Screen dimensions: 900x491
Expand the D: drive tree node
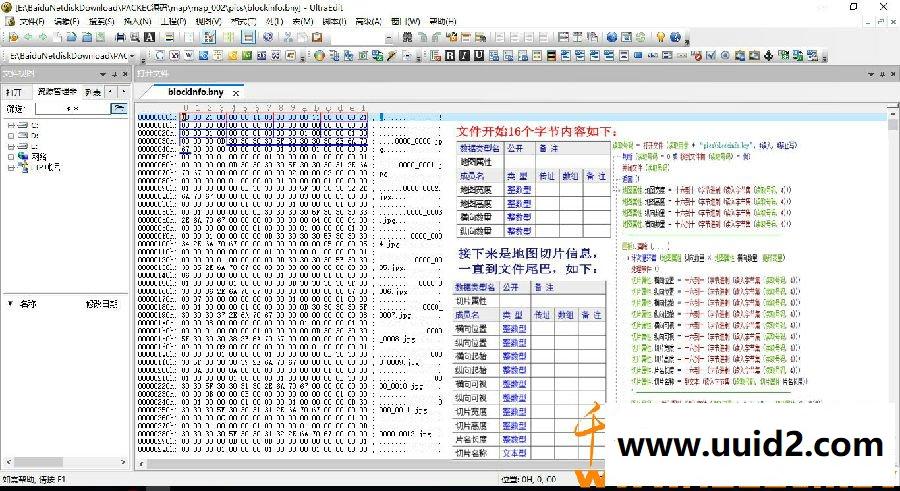[x=10, y=136]
